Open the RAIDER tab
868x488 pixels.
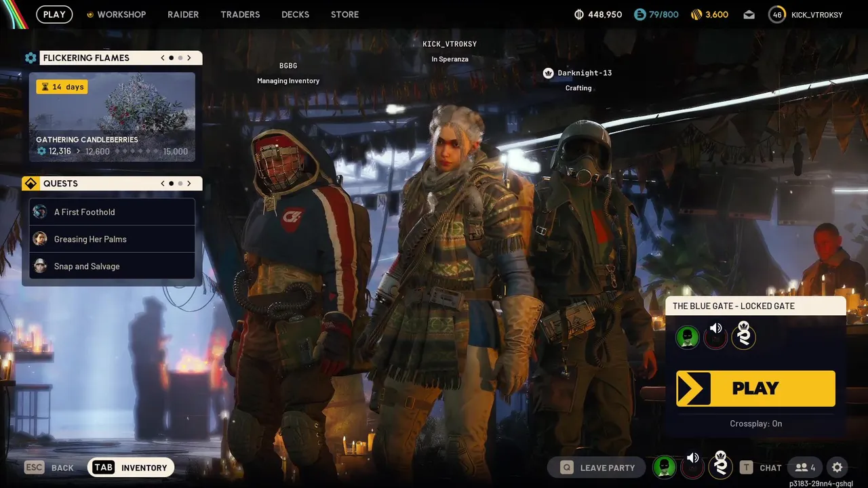pos(183,14)
